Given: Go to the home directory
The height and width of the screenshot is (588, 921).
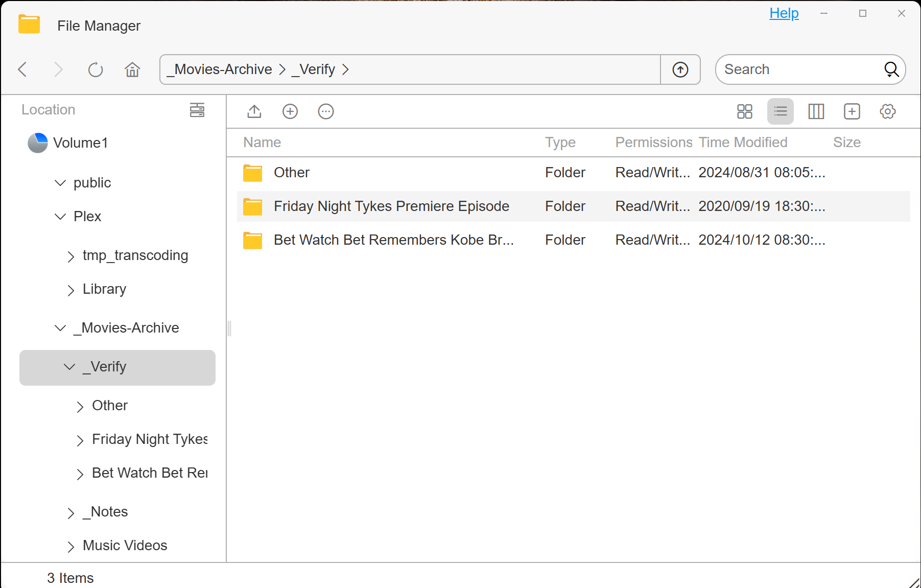Looking at the screenshot, I should (x=132, y=69).
